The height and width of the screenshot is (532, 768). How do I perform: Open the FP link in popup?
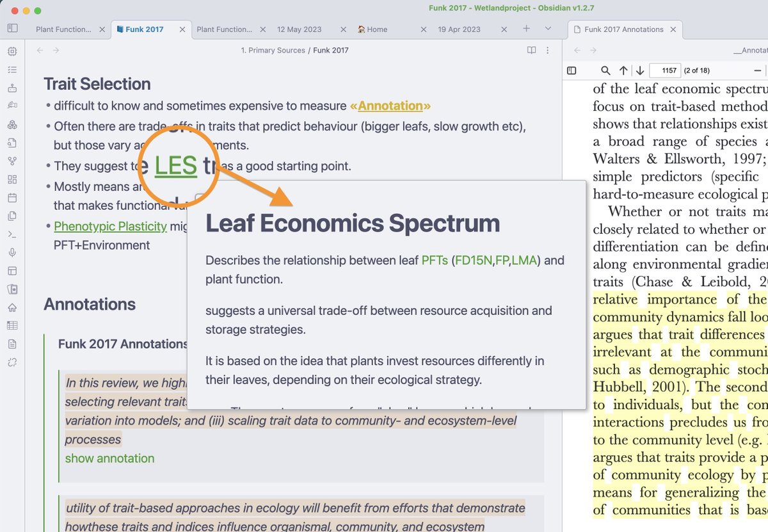coord(502,261)
